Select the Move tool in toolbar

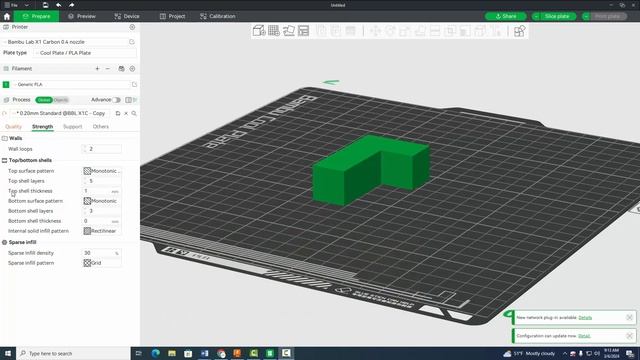click(x=375, y=31)
